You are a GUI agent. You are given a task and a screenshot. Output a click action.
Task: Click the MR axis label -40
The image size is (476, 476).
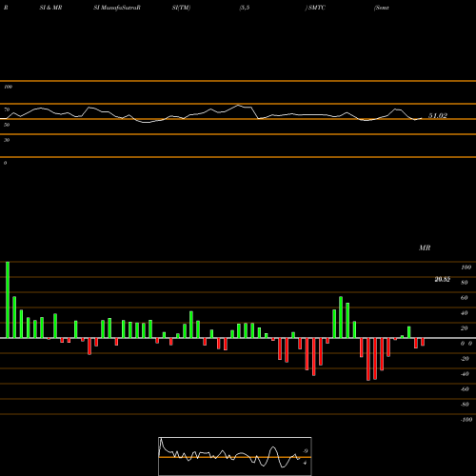465,374
